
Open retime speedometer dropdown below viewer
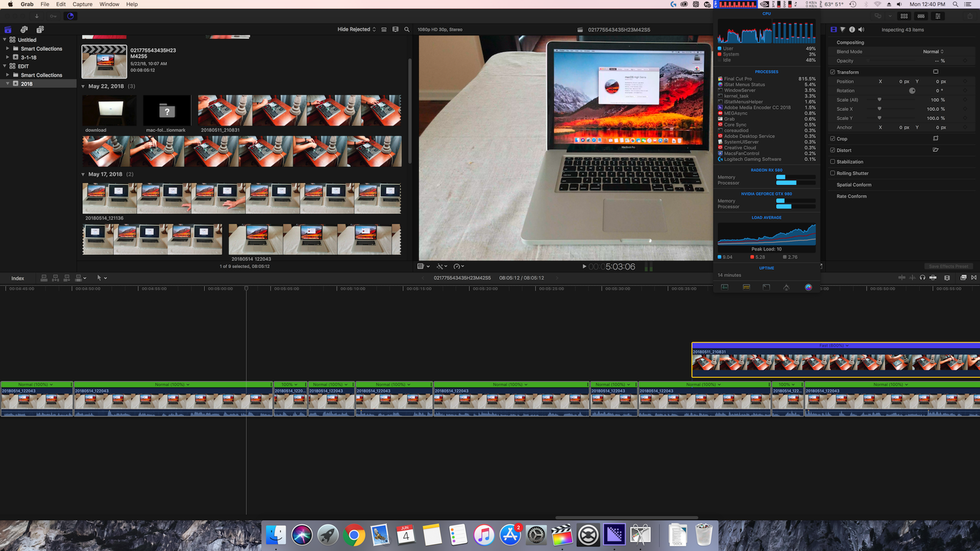pos(458,266)
